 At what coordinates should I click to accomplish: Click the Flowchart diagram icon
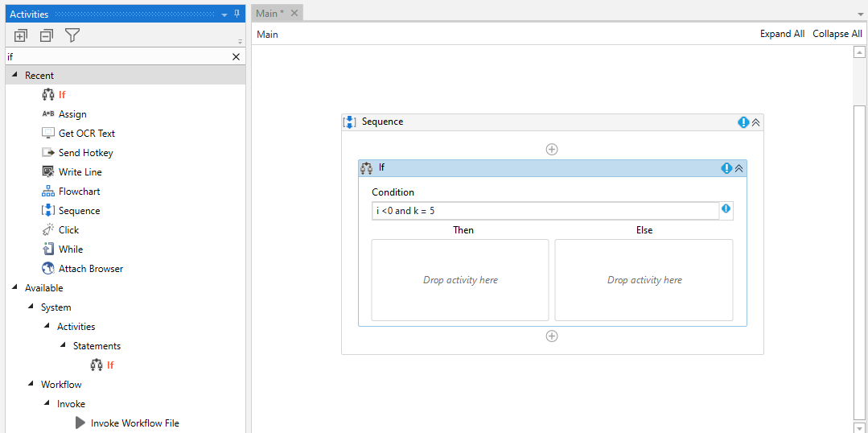tap(48, 192)
